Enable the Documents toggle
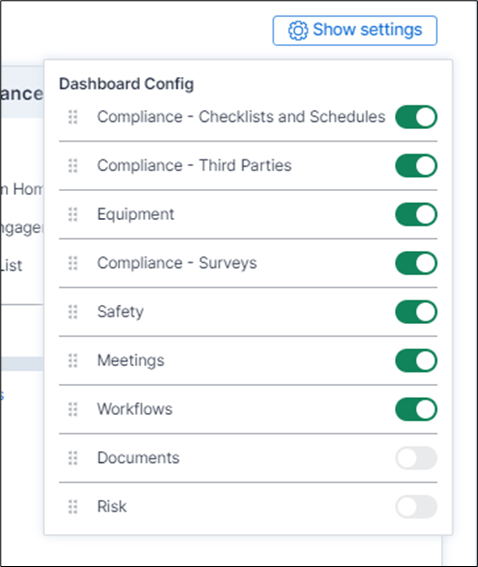Screen dimensions: 478x567 pos(416,458)
